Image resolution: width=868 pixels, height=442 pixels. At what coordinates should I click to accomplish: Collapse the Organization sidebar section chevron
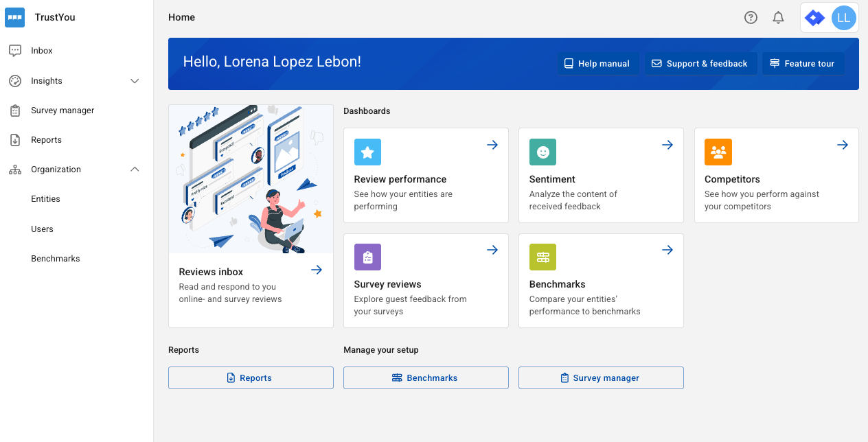pos(135,170)
